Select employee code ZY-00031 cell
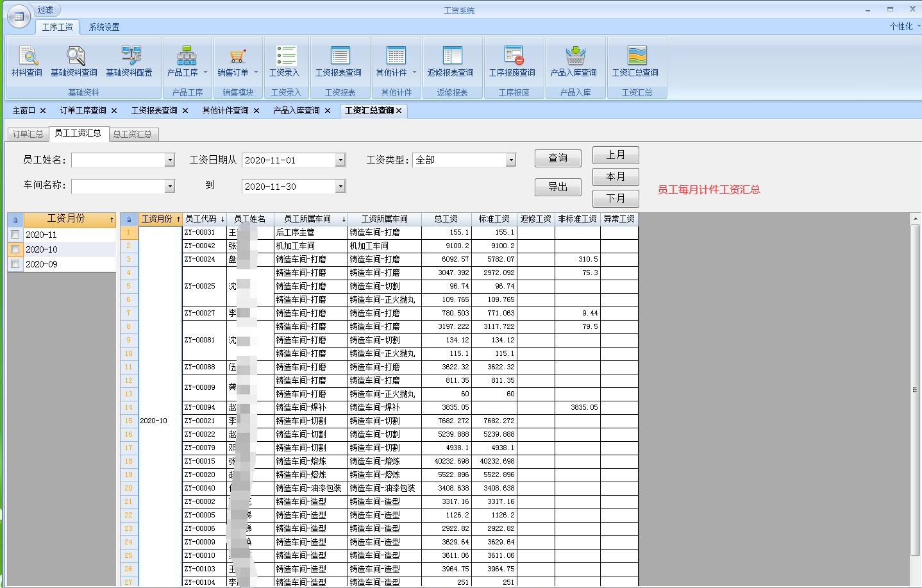The height and width of the screenshot is (588, 922). click(205, 232)
